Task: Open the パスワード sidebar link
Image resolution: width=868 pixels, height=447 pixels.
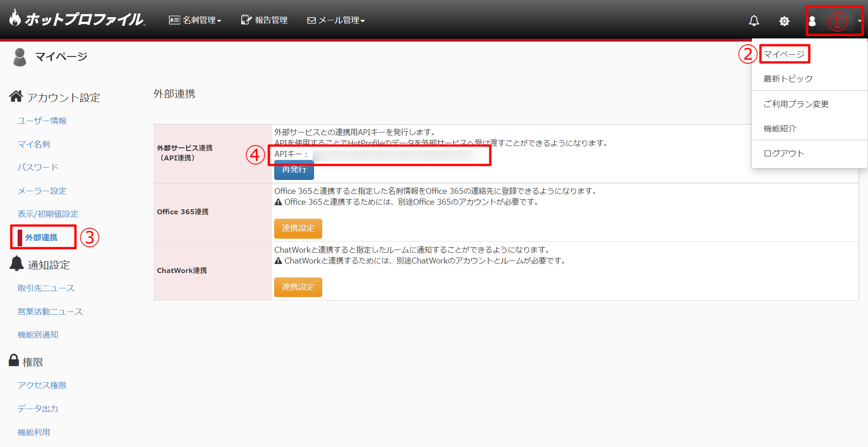Action: coord(38,167)
